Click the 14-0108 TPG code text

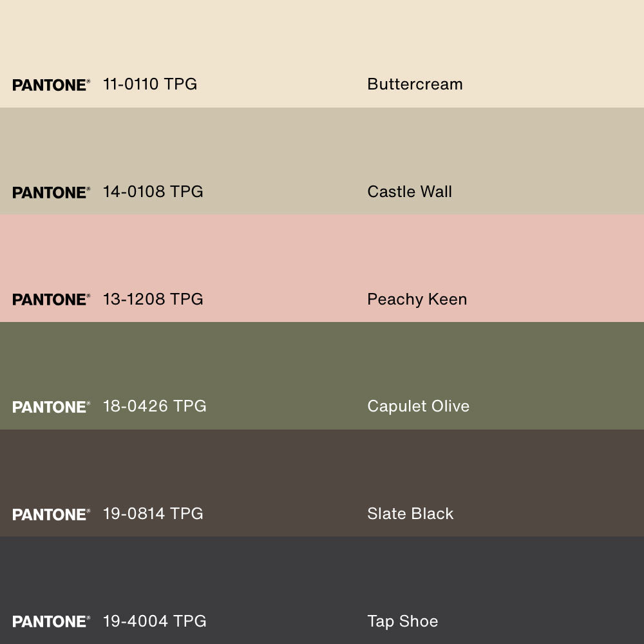pyautogui.click(x=153, y=192)
